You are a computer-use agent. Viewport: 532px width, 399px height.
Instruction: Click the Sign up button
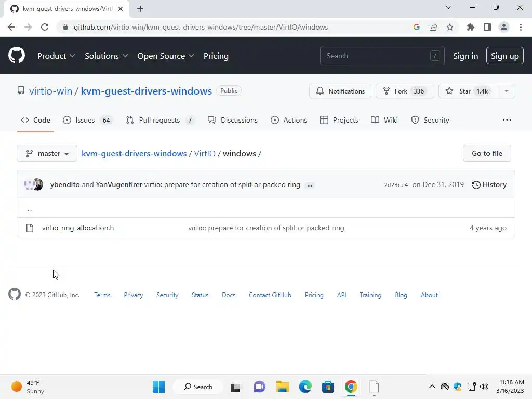pyautogui.click(x=504, y=56)
